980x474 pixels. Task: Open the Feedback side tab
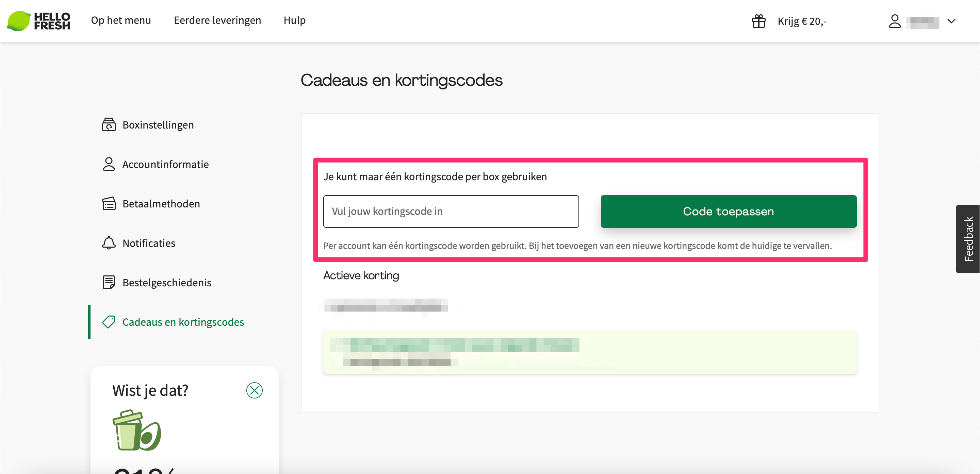point(968,239)
